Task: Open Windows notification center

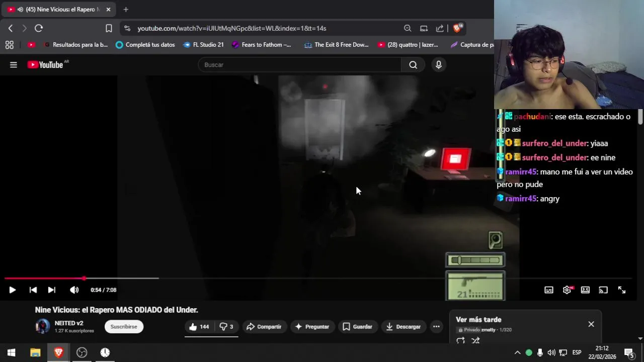Action: [x=629, y=352]
